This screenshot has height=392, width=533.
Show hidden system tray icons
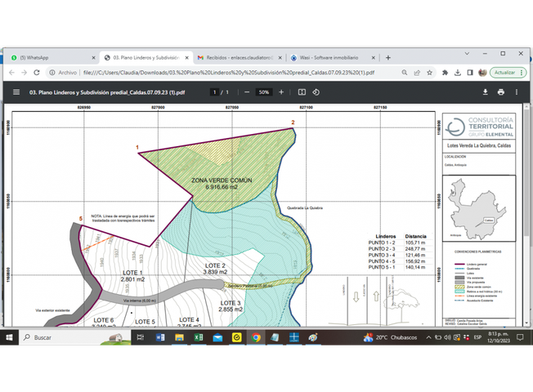click(428, 337)
